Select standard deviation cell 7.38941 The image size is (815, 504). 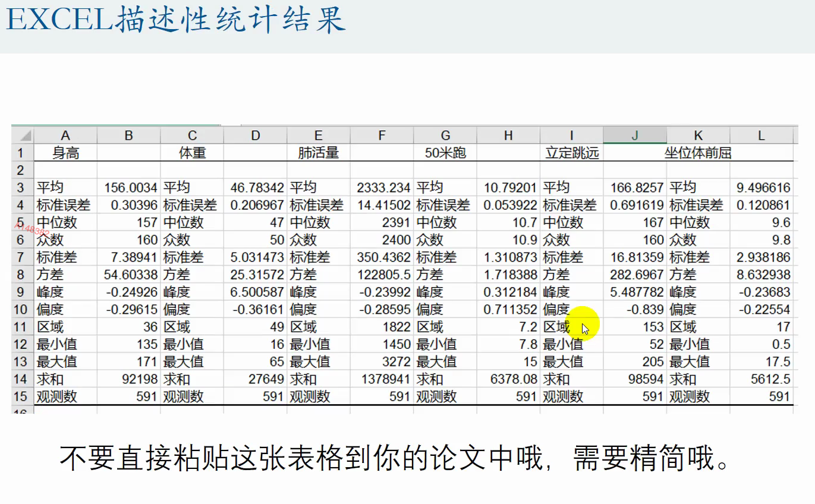point(128,257)
